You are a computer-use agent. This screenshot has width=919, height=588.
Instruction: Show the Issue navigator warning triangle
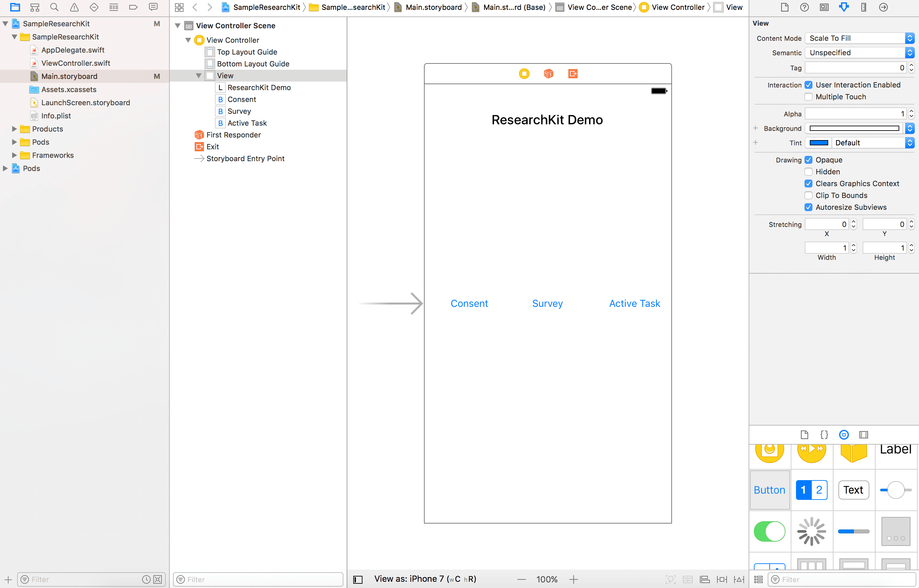click(x=74, y=7)
